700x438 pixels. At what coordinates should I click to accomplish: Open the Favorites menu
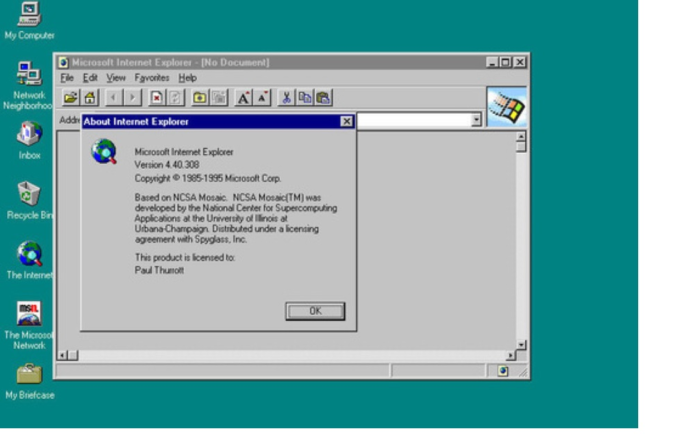152,78
